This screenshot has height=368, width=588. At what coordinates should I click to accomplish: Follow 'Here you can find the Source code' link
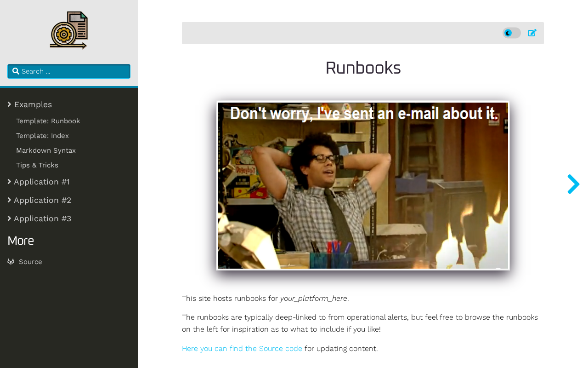pos(242,349)
